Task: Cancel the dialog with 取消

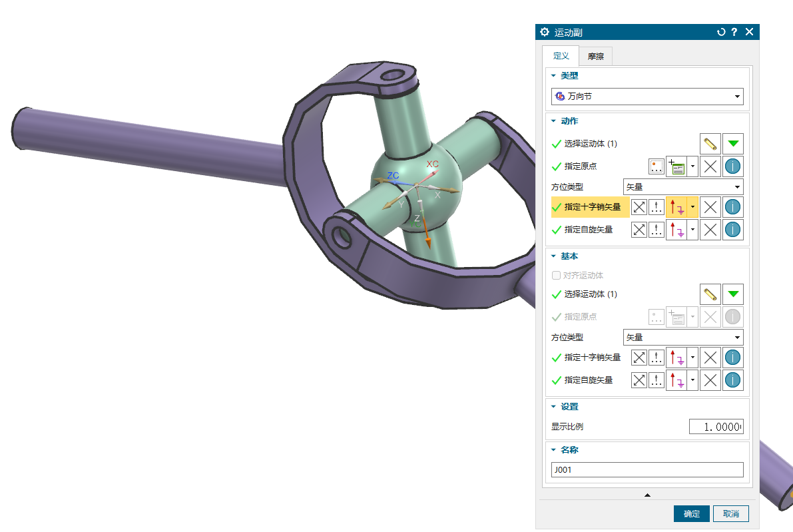Action: tap(730, 513)
